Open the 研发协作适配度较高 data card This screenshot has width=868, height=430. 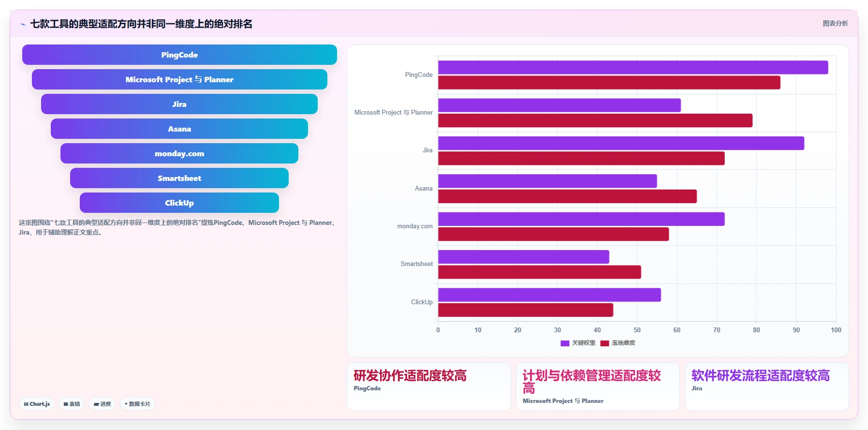(x=429, y=386)
